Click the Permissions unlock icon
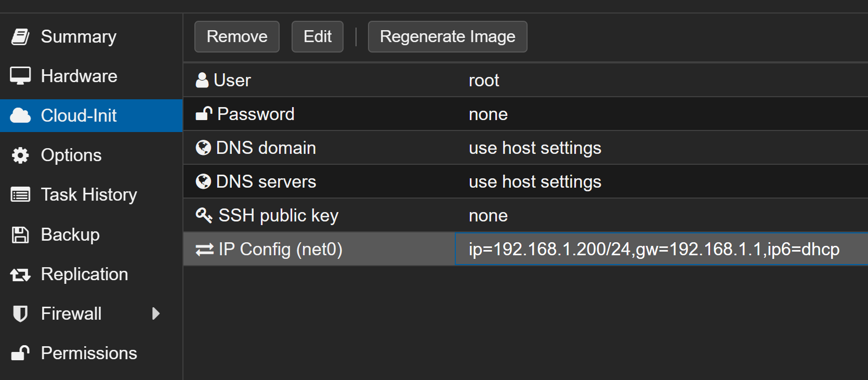 tap(20, 353)
